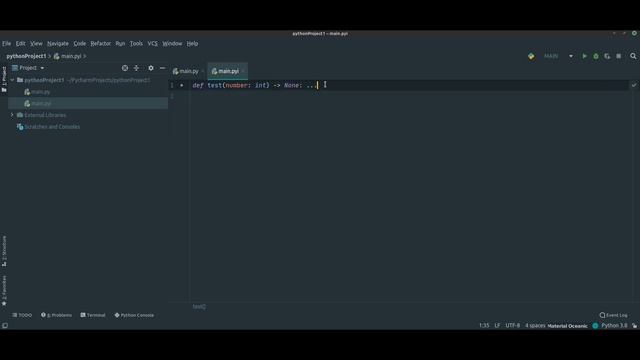This screenshot has width=640, height=360.
Task: Click the 'number' parameter in the code
Action: (236, 85)
